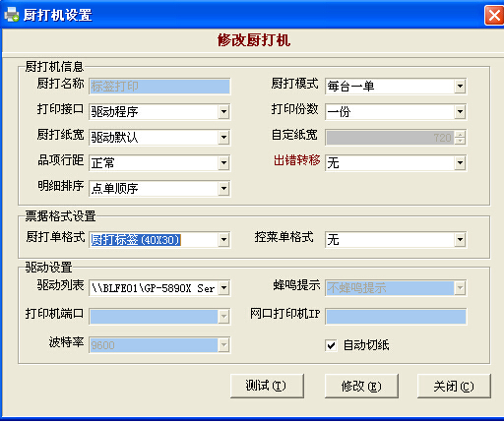Click the 出错转移 red label
The height and width of the screenshot is (422, 504).
coord(296,160)
